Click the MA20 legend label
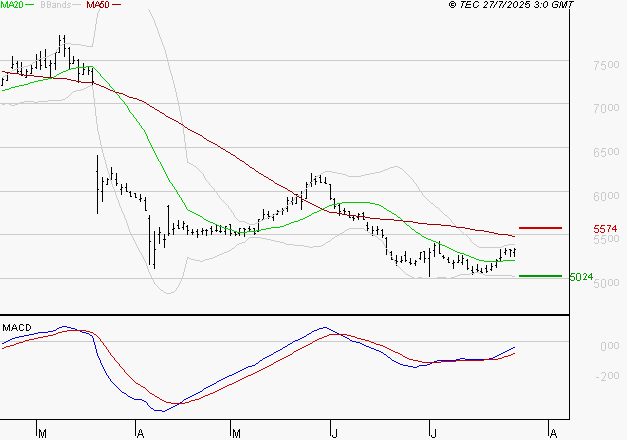 12,4
